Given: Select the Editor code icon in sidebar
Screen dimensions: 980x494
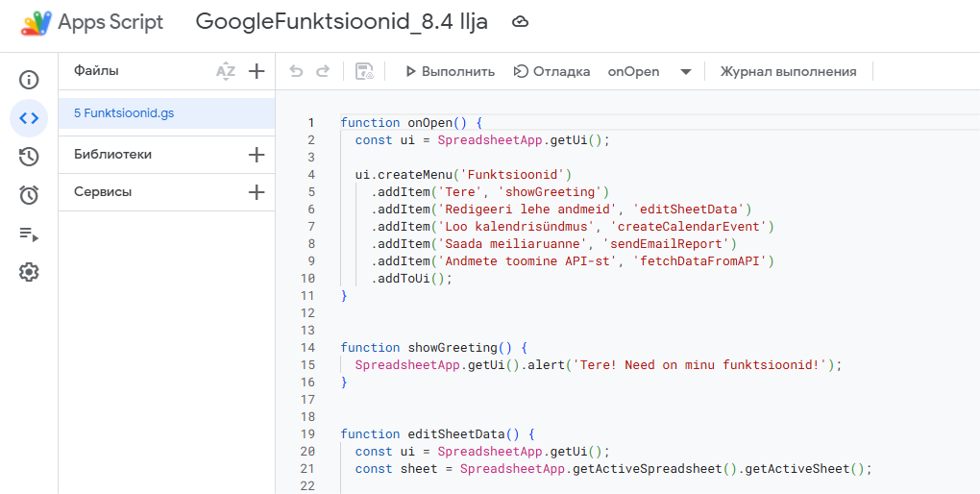Looking at the screenshot, I should (29, 118).
